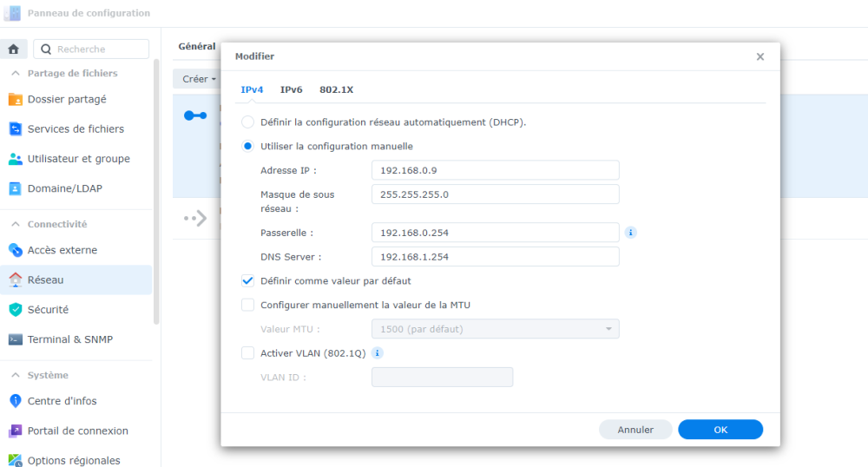Enable Activer VLAN (802.1Q) checkbox

(x=247, y=353)
